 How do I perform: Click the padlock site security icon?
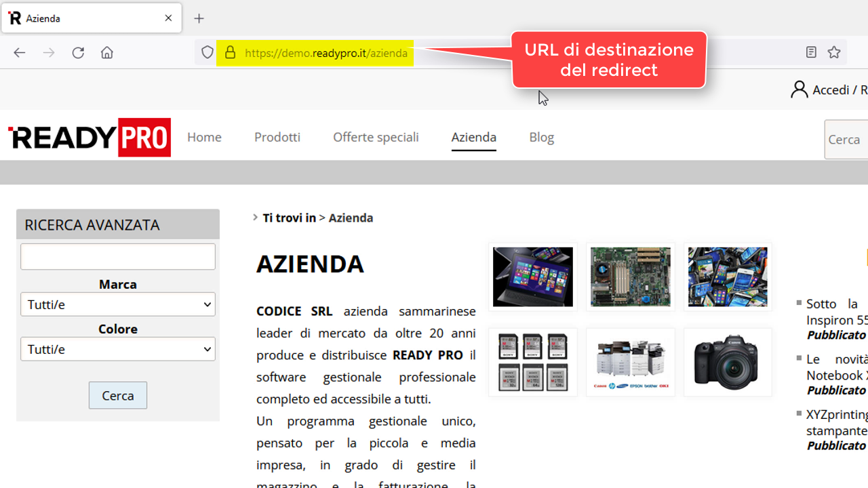[x=230, y=53]
